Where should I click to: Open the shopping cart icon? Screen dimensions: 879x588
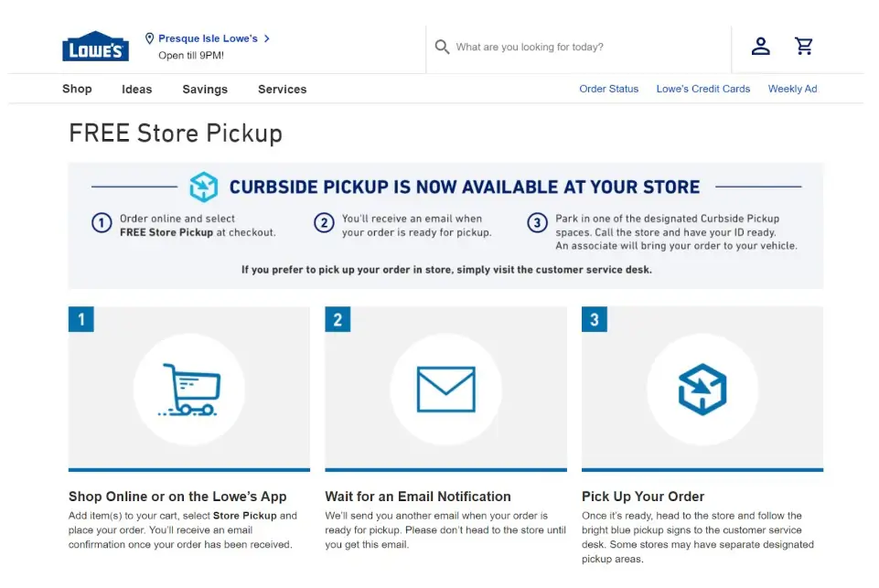804,46
